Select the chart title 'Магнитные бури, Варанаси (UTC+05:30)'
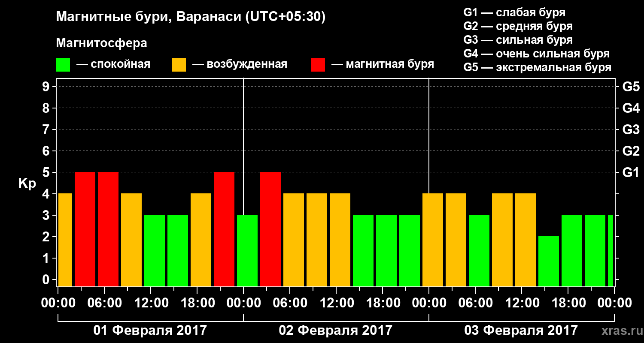This screenshot has width=644, height=343. tap(191, 17)
